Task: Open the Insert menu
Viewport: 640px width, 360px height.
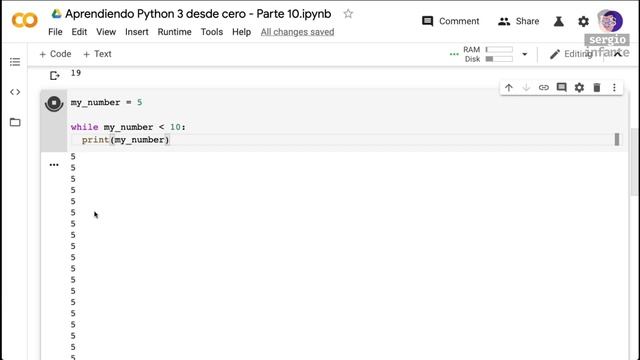Action: (137, 32)
